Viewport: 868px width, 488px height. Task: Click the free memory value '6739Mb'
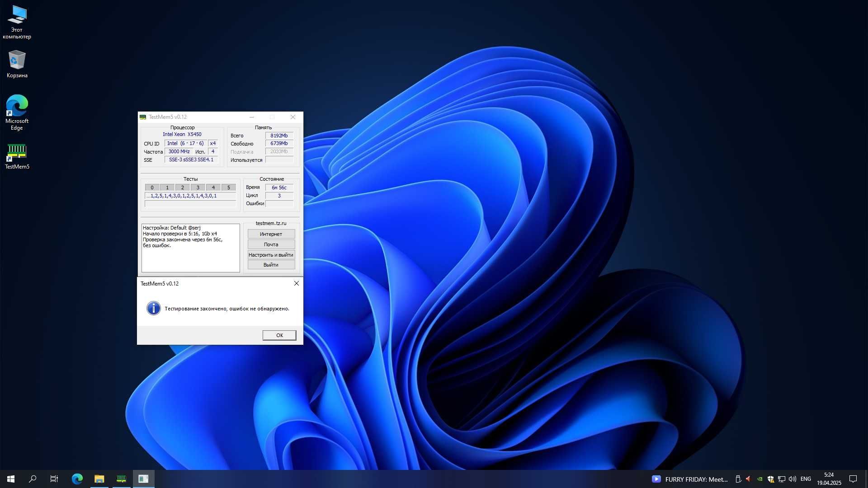(x=279, y=143)
